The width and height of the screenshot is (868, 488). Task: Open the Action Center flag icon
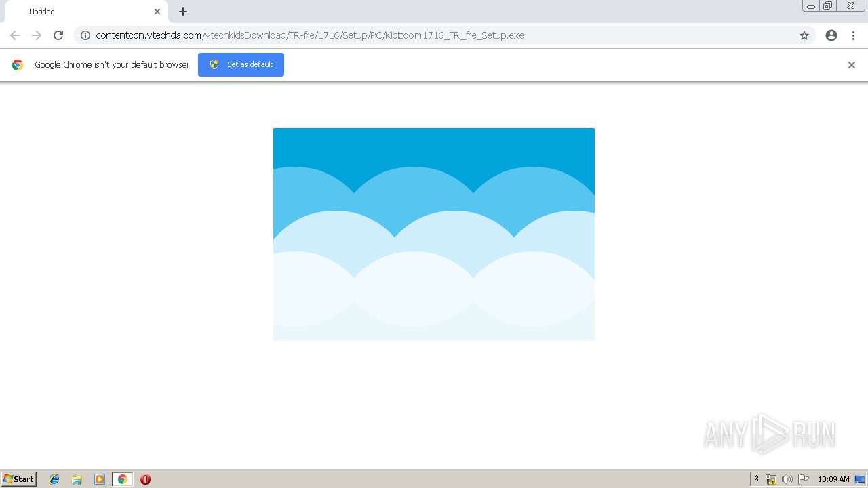click(x=804, y=479)
